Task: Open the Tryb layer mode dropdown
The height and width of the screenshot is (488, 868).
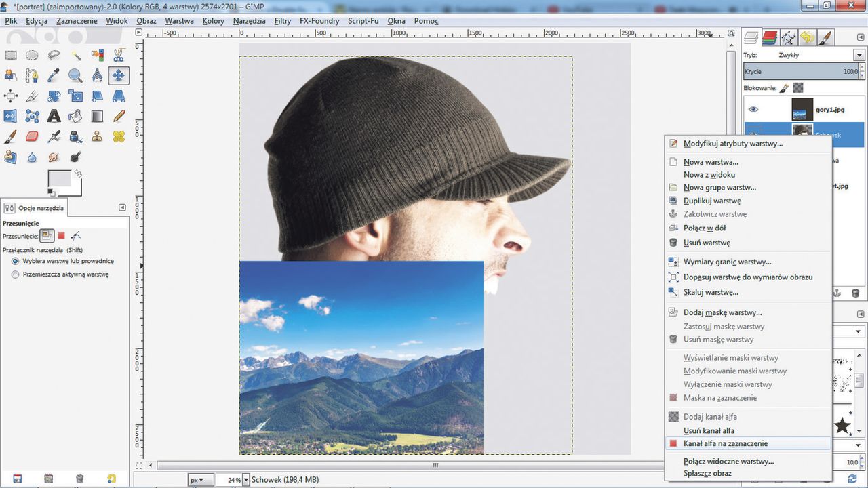Action: coord(859,55)
